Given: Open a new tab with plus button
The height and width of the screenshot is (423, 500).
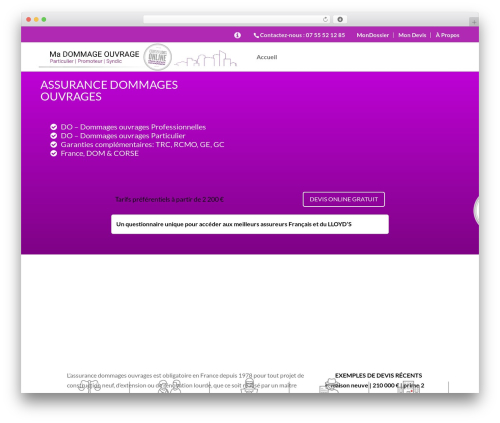Looking at the screenshot, I should pyautogui.click(x=474, y=22).
